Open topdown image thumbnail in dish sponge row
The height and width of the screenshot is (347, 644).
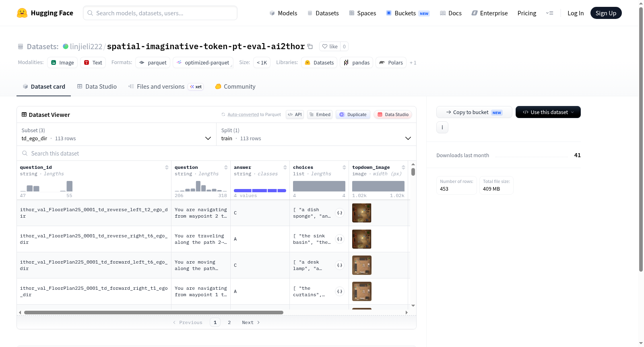tap(362, 213)
